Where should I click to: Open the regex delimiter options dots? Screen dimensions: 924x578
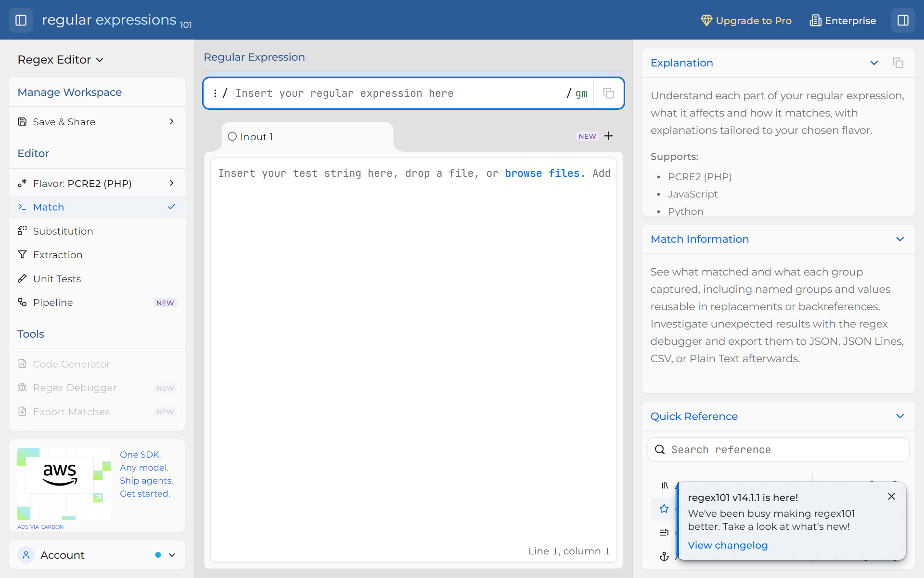point(215,93)
